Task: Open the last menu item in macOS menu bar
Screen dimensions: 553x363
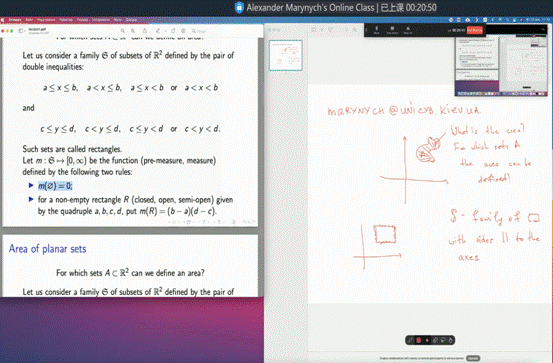Action: click(131, 20)
